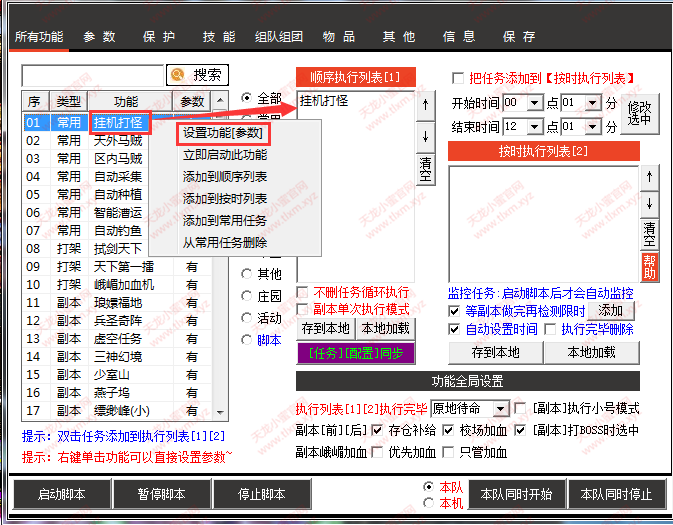Enable 把任务添加到按时执行列表 checkbox
This screenshot has width=673, height=525.
pos(458,79)
